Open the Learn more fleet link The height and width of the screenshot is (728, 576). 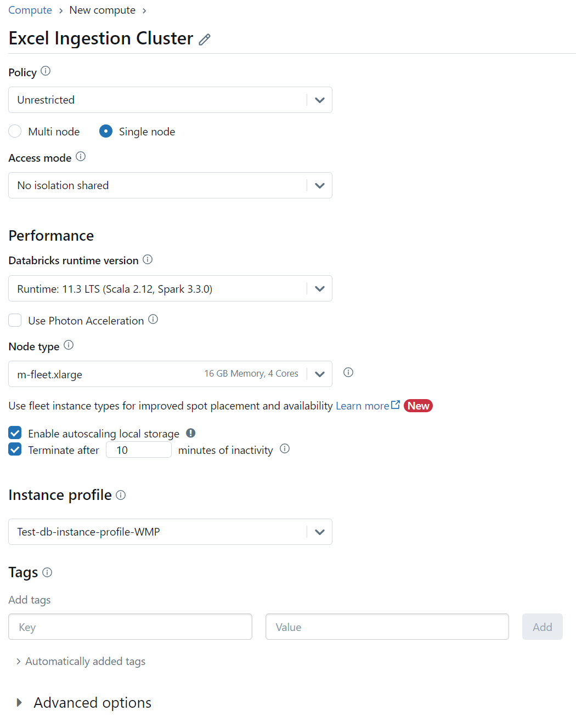click(368, 406)
